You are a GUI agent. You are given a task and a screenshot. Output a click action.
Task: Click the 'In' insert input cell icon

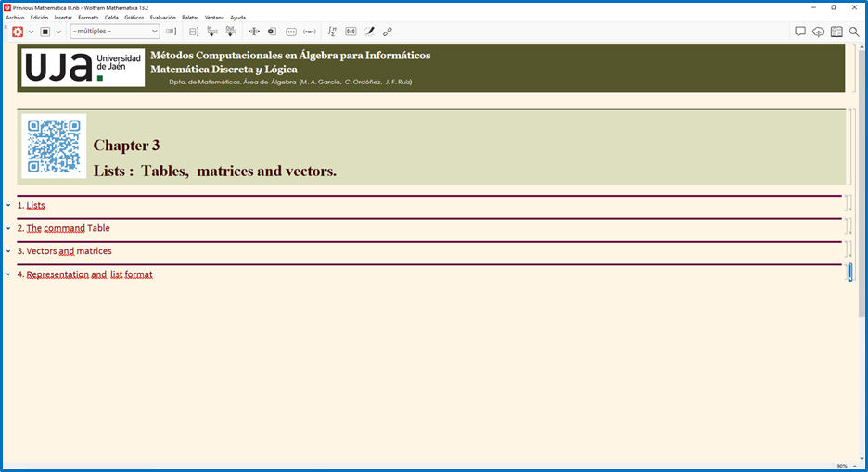pos(212,32)
